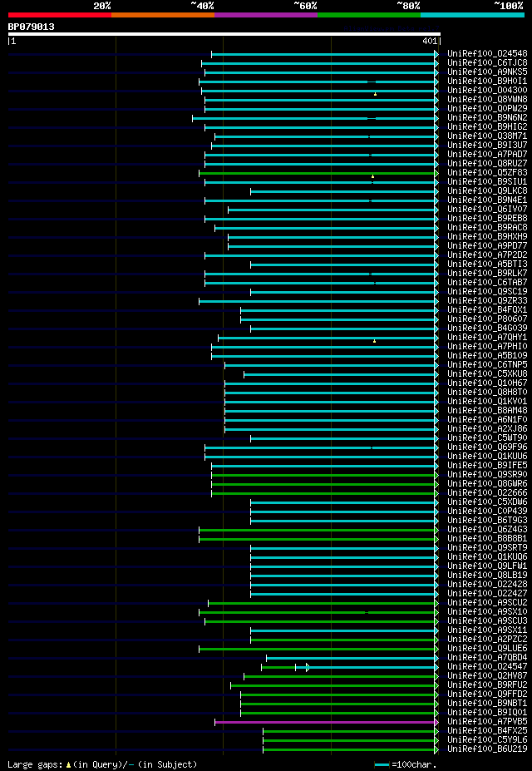The height and width of the screenshot is (771, 532).
Task: Click the green alignment bar for B6U219
Action: (x=349, y=750)
